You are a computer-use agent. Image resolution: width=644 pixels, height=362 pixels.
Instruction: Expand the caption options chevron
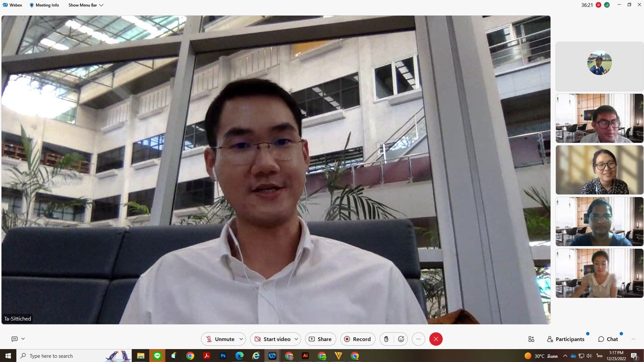(x=23, y=339)
